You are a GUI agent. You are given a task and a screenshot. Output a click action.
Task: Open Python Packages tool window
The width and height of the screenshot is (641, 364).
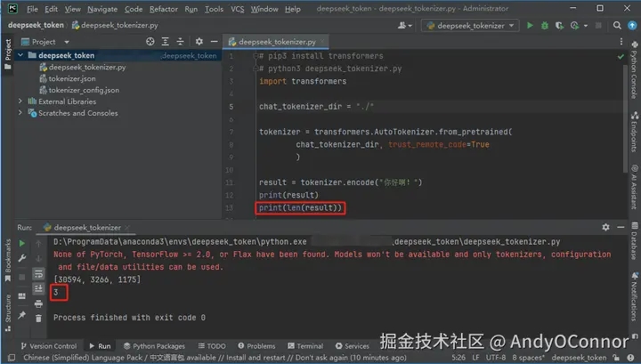coord(154,346)
